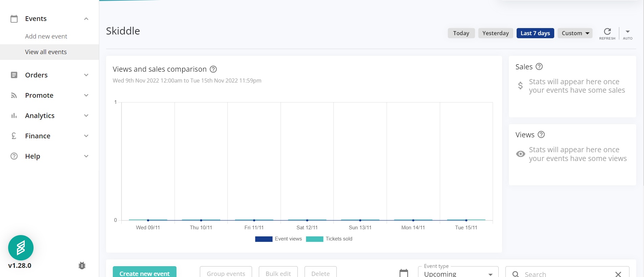Toggle the Event views legend swatch
This screenshot has height=277, width=644.
point(264,239)
